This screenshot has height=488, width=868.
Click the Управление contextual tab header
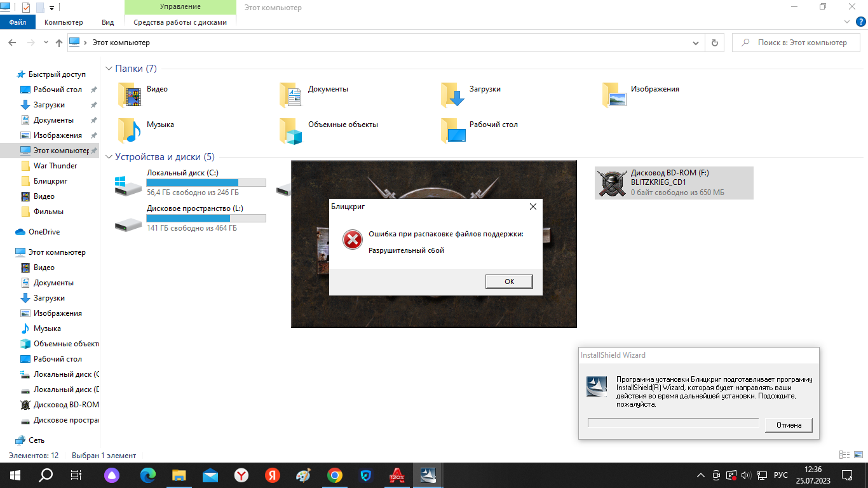point(180,7)
